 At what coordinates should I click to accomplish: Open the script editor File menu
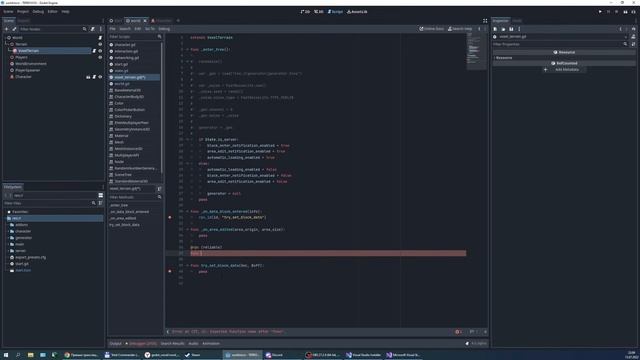coord(112,29)
